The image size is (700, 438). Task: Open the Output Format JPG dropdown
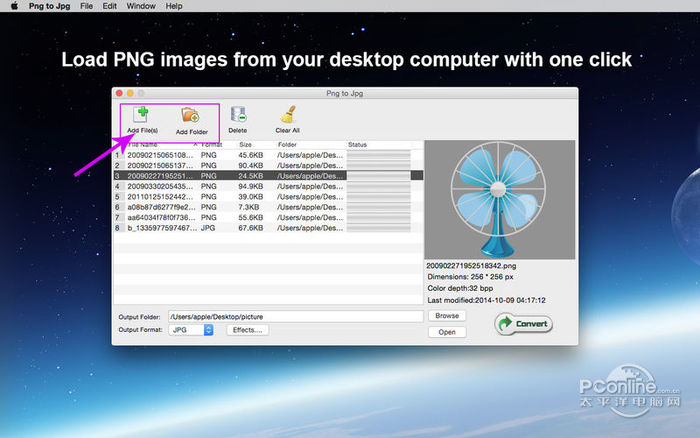click(x=191, y=330)
